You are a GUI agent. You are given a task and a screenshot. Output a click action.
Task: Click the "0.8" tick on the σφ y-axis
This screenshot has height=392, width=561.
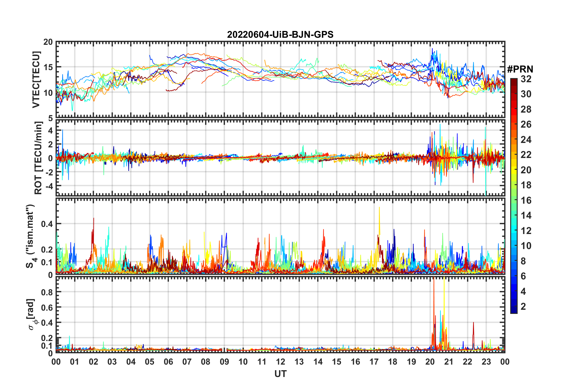47,292
